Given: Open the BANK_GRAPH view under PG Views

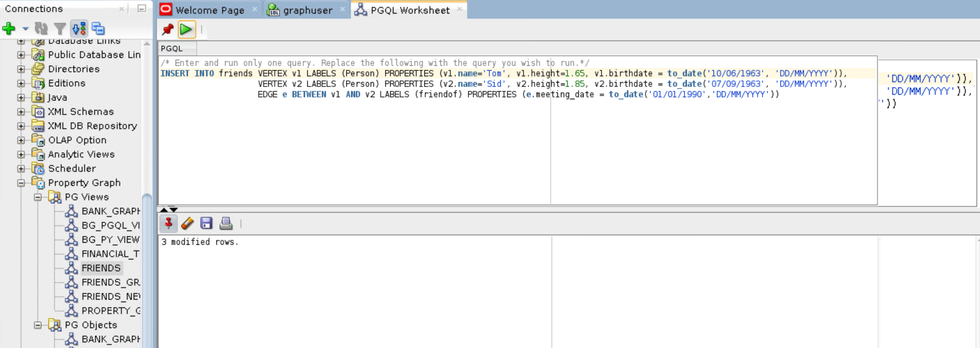Looking at the screenshot, I should [x=110, y=211].
